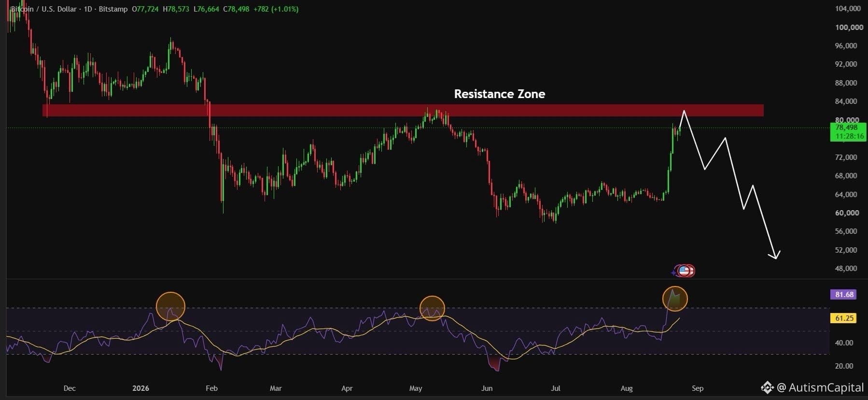Click the low value L76,664

206,9
